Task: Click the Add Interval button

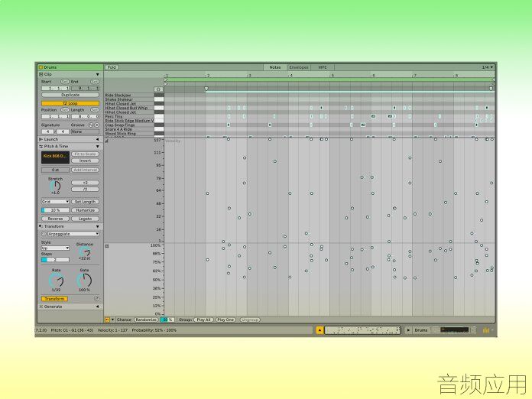Action: pyautogui.click(x=85, y=170)
